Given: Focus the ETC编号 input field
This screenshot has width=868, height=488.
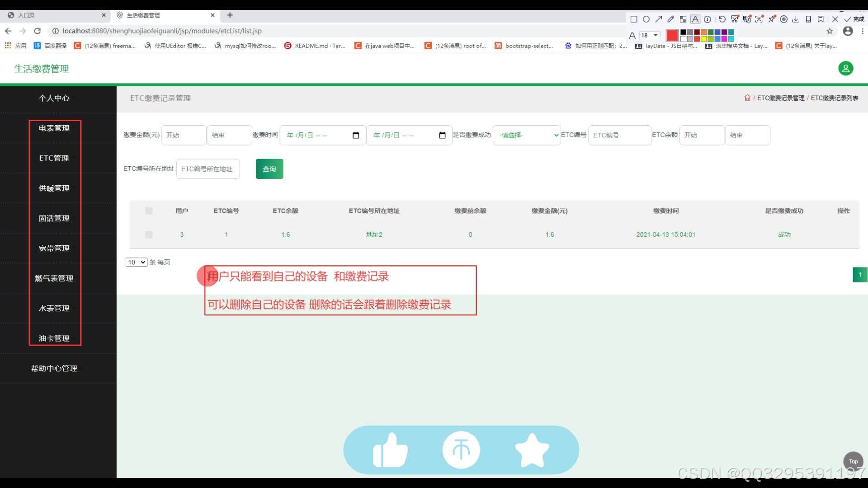Looking at the screenshot, I should pos(620,135).
